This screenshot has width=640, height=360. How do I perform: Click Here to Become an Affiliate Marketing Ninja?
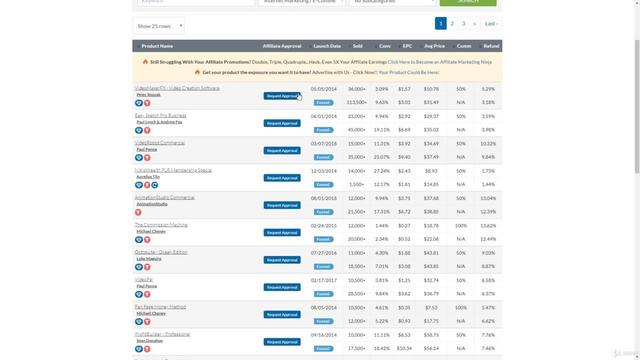point(440,62)
